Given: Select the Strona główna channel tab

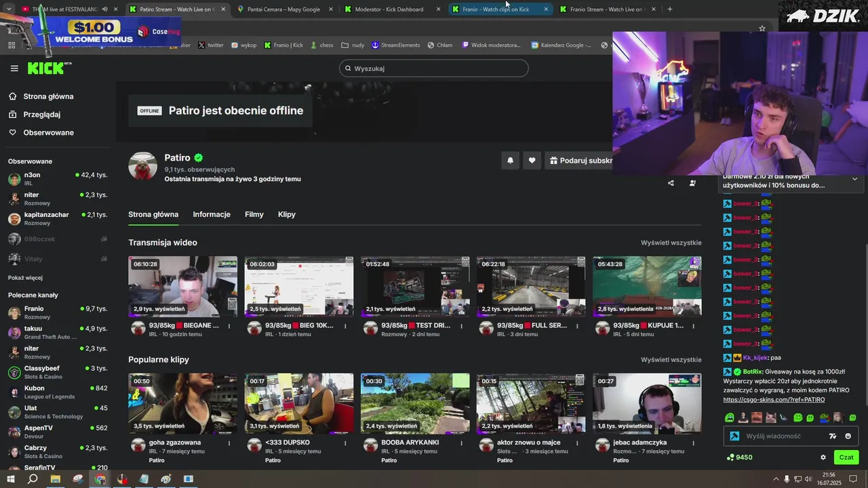Looking at the screenshot, I should 153,214.
